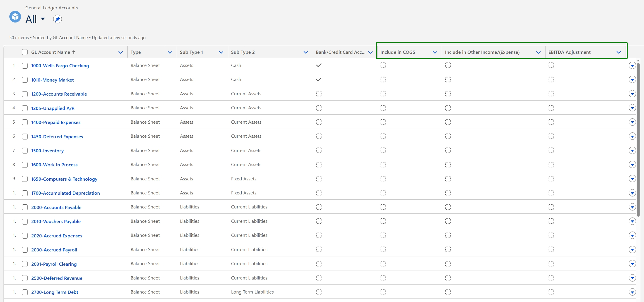
Task: Open the Sub Type 2 column dropdown
Action: point(306,52)
